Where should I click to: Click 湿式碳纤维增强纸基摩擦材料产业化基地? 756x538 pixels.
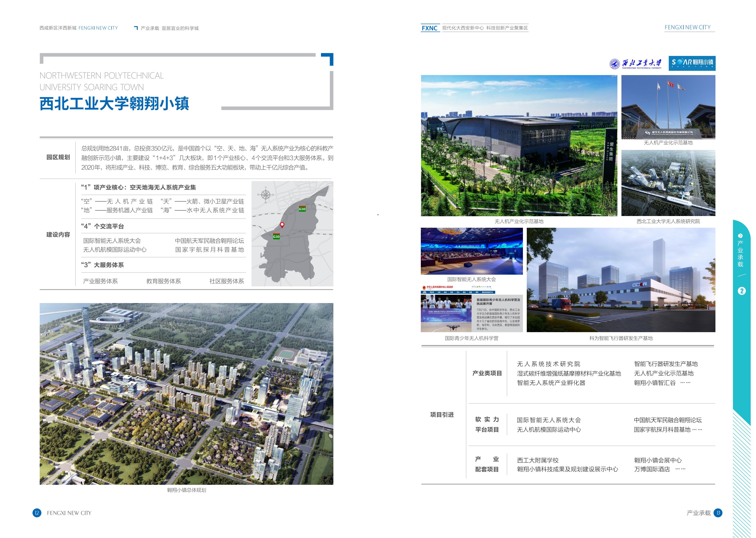569,374
